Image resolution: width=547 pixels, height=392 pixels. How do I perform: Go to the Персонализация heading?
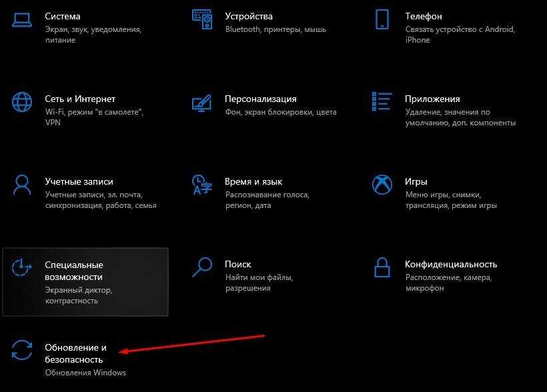[x=261, y=99]
